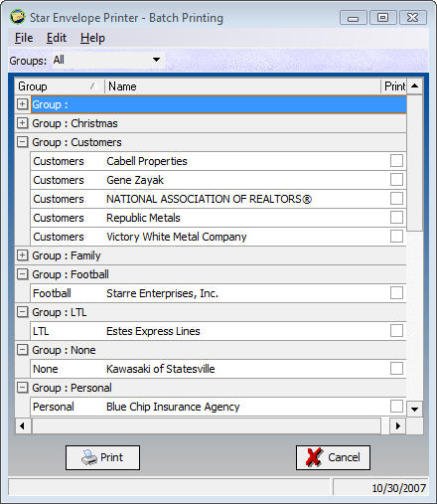Image resolution: width=437 pixels, height=504 pixels.
Task: Click the horizontal scroll left arrow
Action: 23,425
